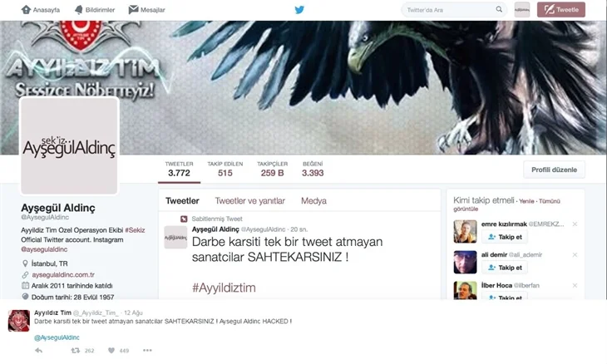Open Mesajlar envelope icon
Image resolution: width=607 pixels, height=364 pixels.
(133, 10)
